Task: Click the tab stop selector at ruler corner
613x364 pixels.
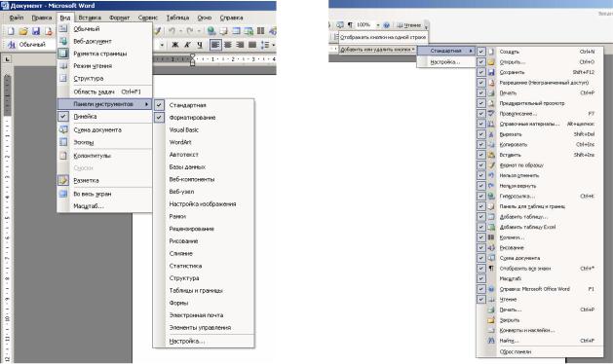Action: (7, 59)
